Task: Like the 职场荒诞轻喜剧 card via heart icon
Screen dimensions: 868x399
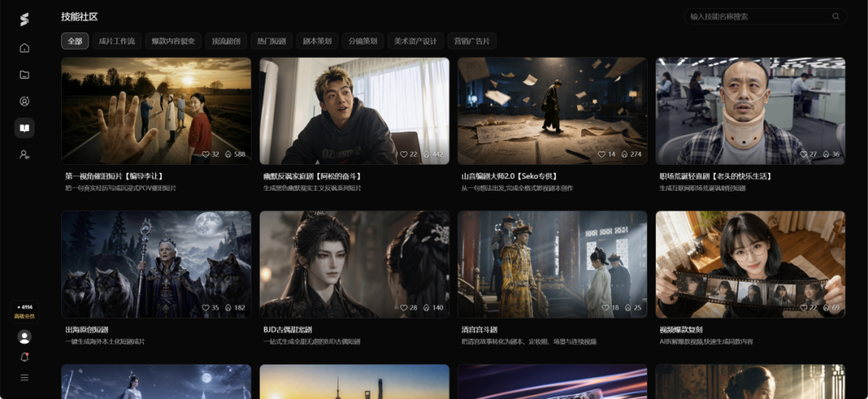Action: (803, 154)
